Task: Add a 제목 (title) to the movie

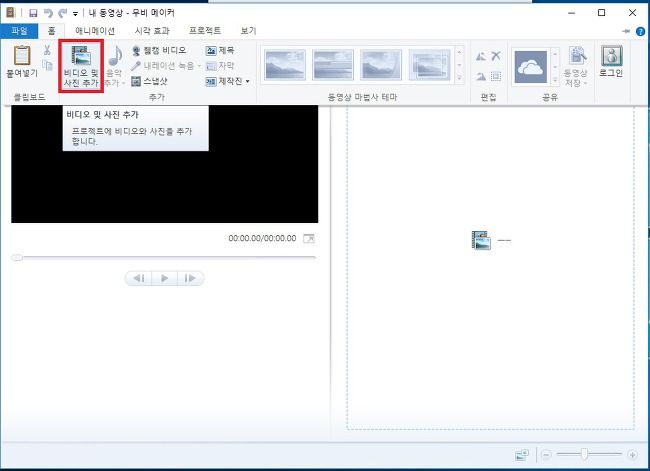Action: tap(220, 50)
